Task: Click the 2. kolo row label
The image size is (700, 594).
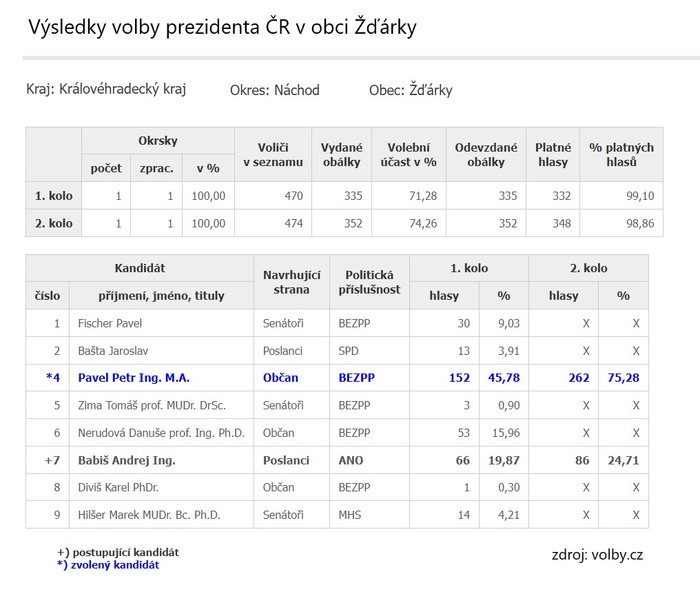Action: (54, 223)
